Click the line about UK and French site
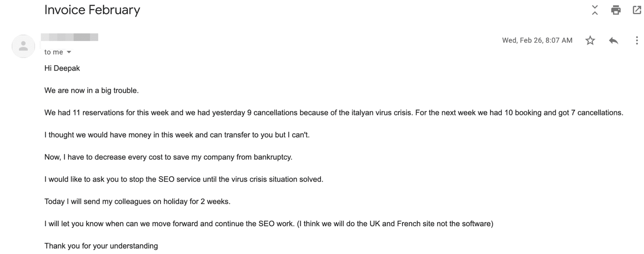This screenshot has width=644, height=254. 268,223
